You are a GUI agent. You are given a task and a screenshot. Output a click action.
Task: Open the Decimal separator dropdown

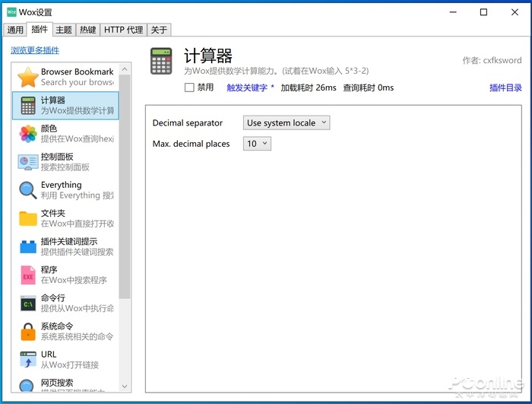[287, 122]
